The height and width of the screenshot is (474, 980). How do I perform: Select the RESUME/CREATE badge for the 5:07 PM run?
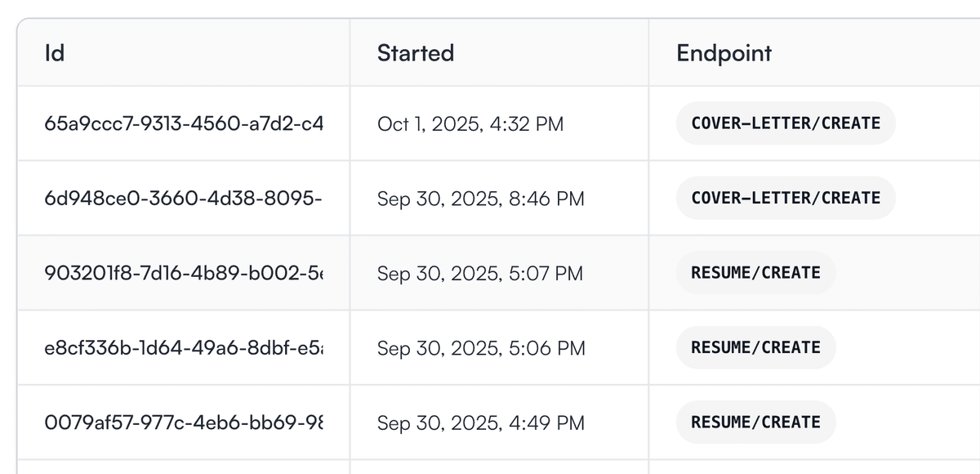click(x=755, y=273)
